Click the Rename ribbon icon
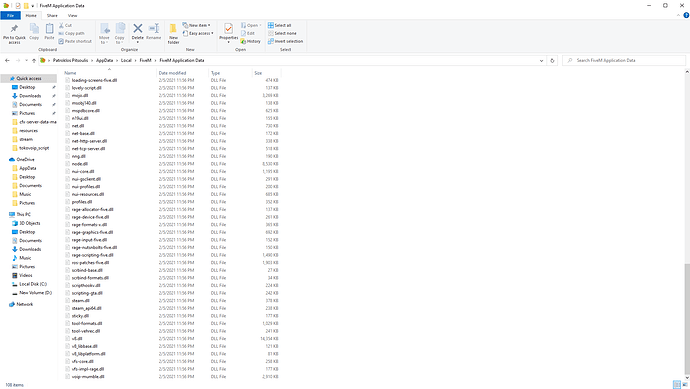 pos(154,32)
